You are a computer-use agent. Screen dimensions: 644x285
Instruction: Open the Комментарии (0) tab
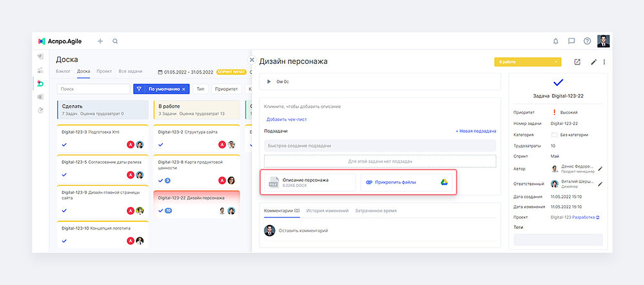(x=282, y=211)
